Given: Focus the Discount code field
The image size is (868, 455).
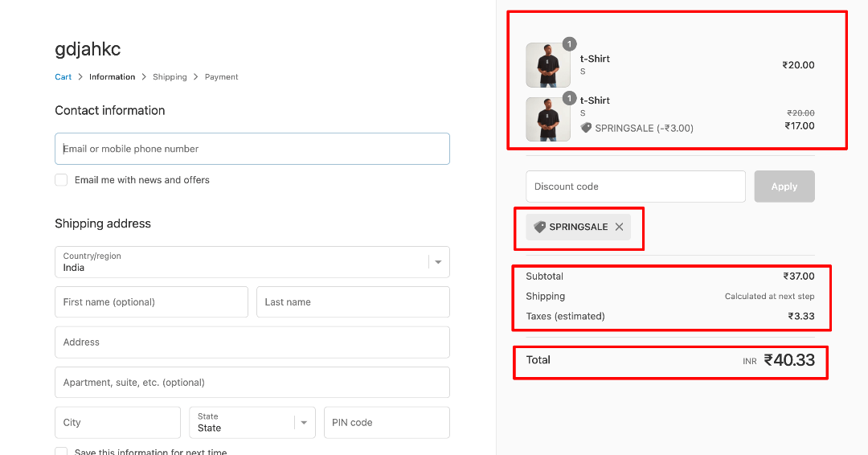Looking at the screenshot, I should click(x=636, y=187).
